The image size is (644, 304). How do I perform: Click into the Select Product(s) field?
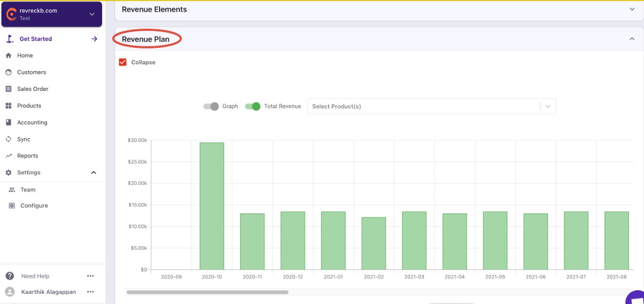pos(423,106)
